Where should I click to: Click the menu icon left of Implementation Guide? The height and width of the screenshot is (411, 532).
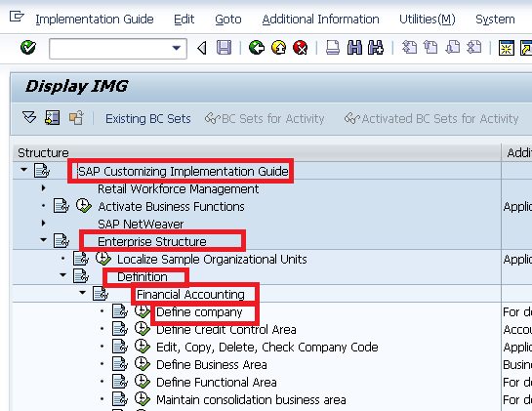(17, 17)
